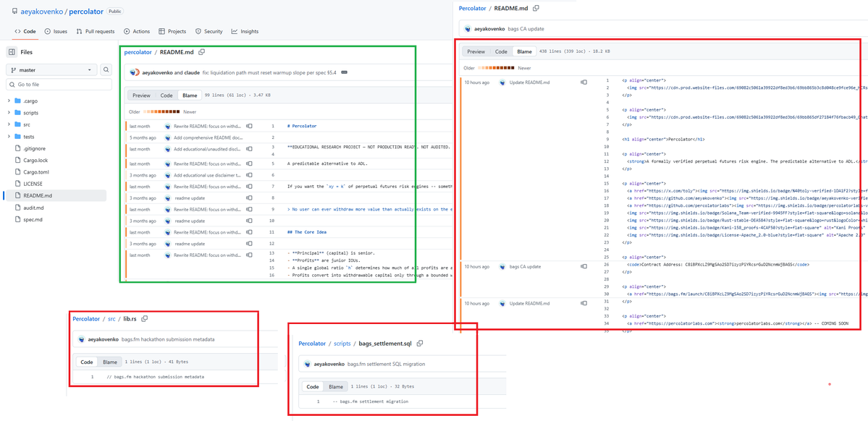Click the src folder icon in file tree
This screenshot has height=421, width=868.
coord(18,125)
